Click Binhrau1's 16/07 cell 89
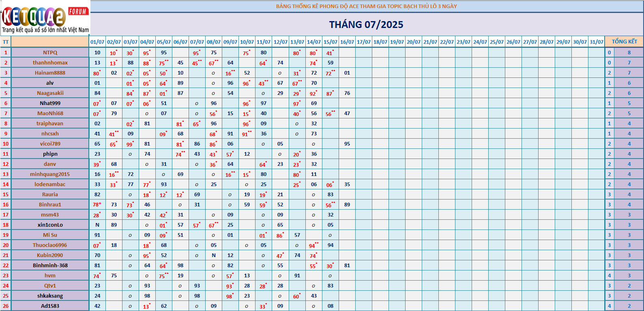644x311 pixels. pos(347,204)
